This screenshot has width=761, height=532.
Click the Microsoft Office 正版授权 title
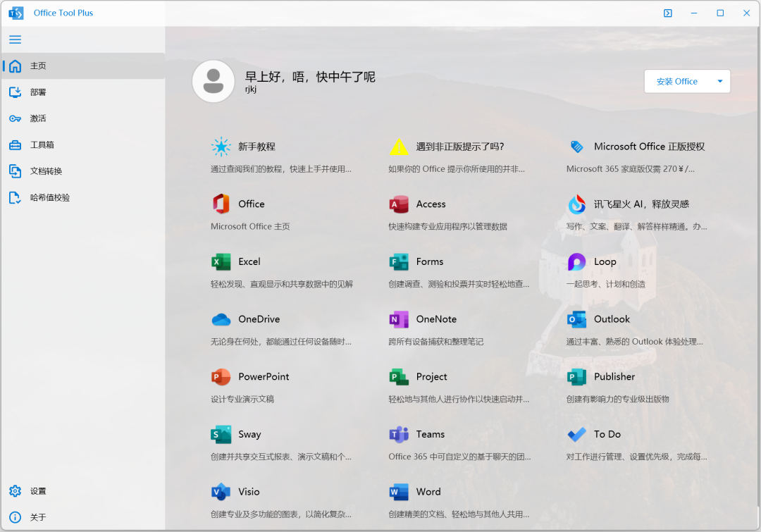[x=650, y=147]
